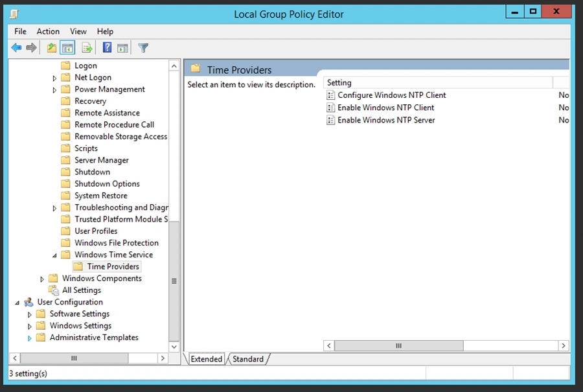Click the tree pane scroll left arrow
583x392 pixels.
[x=14, y=358]
